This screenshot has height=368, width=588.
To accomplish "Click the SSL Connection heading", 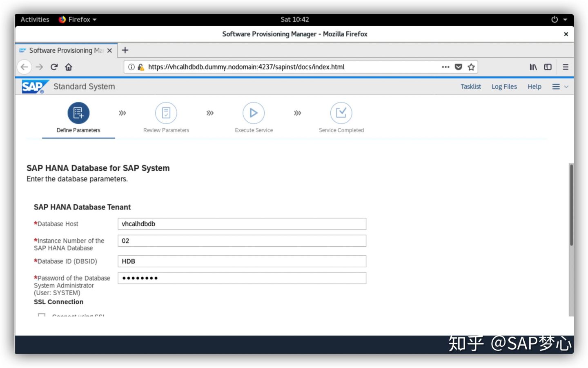I will (x=58, y=302).
